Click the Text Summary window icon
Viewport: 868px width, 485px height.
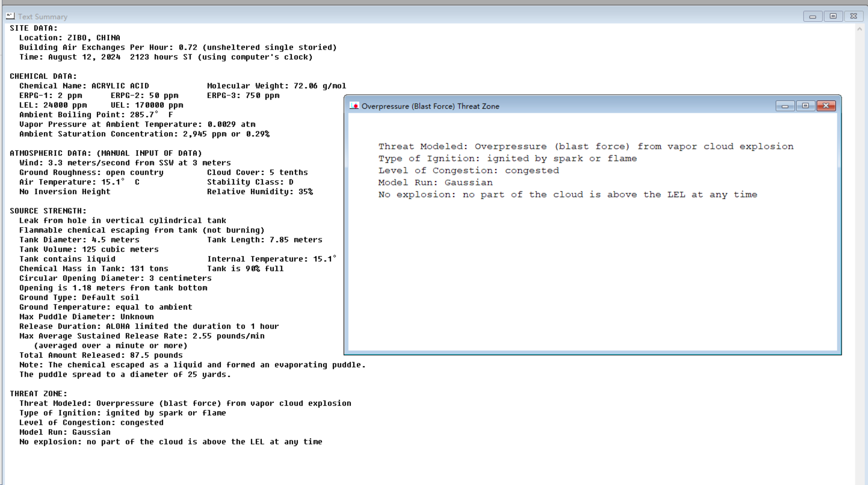click(10, 16)
